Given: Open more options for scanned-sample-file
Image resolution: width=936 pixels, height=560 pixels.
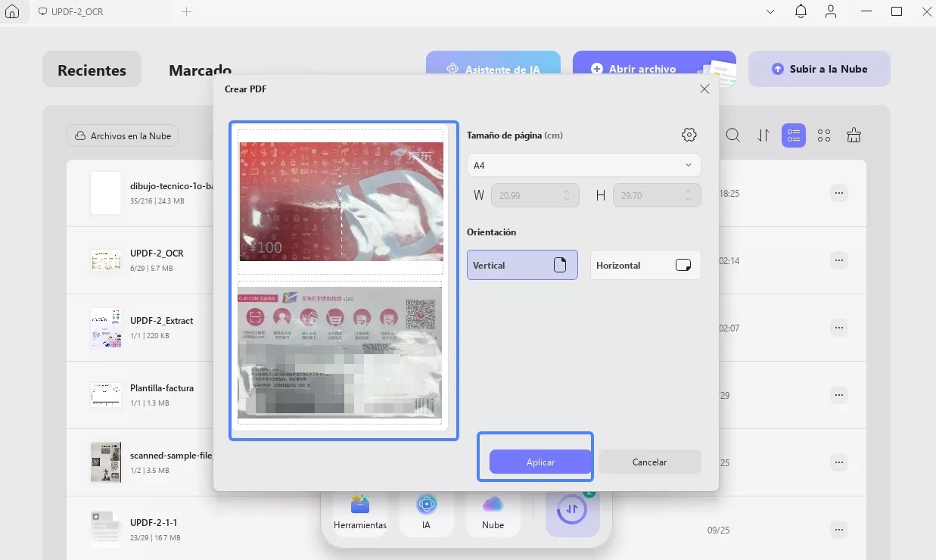Looking at the screenshot, I should [x=838, y=462].
